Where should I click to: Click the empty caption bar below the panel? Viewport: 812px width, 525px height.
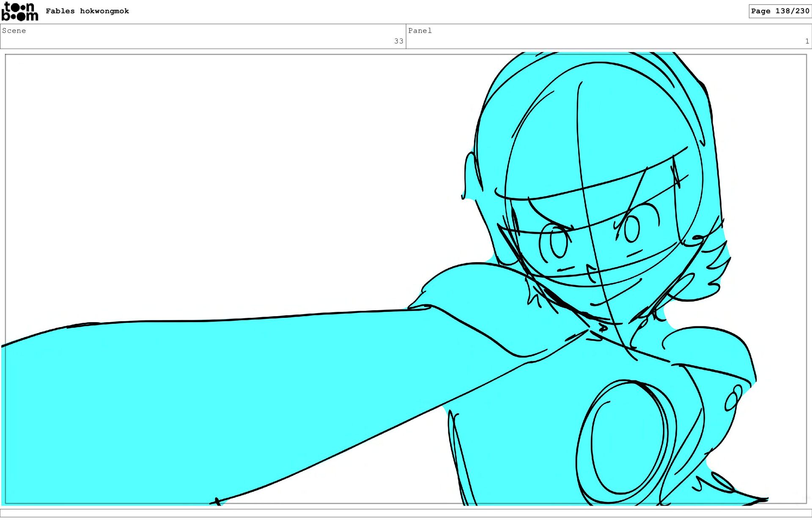[x=406, y=513]
